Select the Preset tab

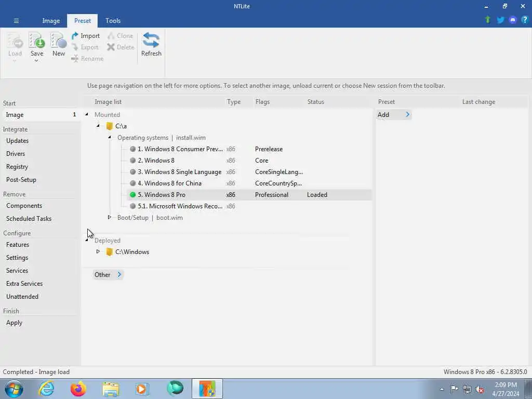tap(83, 21)
